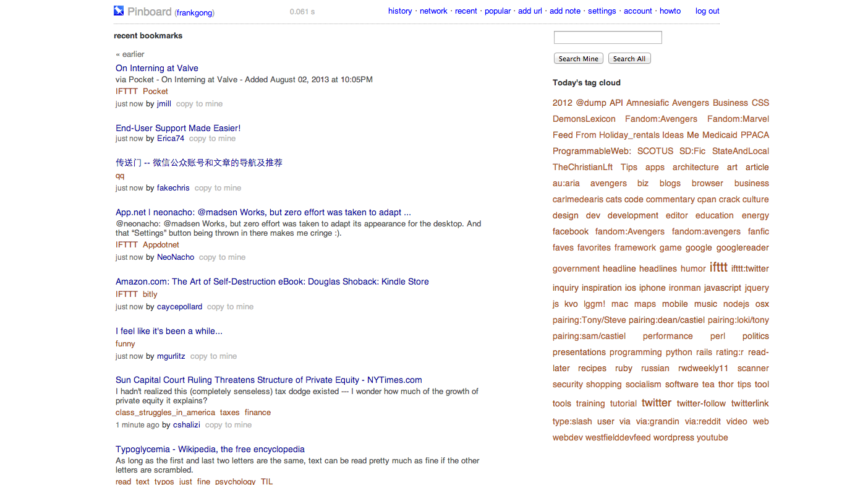
Task: Select the TheChristianLft tag
Action: pyautogui.click(x=582, y=168)
